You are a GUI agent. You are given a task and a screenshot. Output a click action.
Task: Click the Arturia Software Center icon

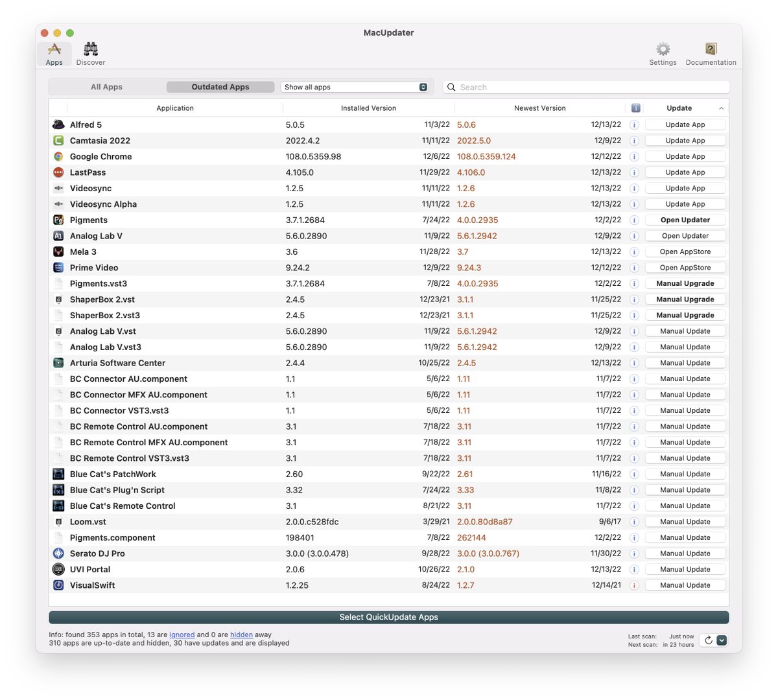(x=58, y=363)
